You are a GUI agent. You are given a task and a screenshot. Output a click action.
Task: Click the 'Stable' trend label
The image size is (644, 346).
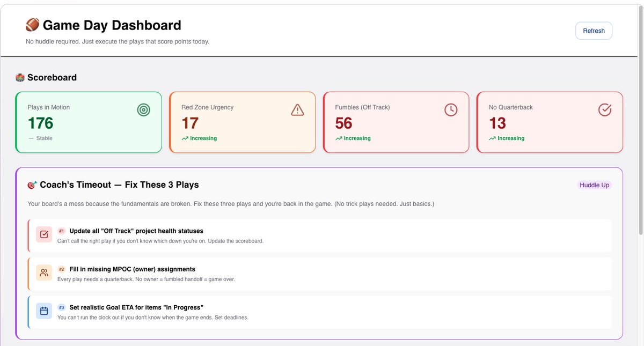click(45, 138)
